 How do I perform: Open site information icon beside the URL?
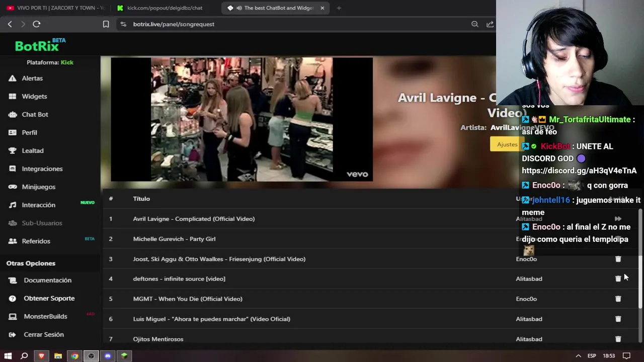click(123, 24)
